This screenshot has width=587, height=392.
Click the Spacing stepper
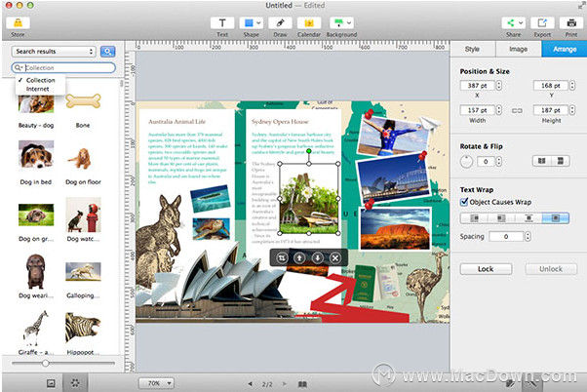528,236
